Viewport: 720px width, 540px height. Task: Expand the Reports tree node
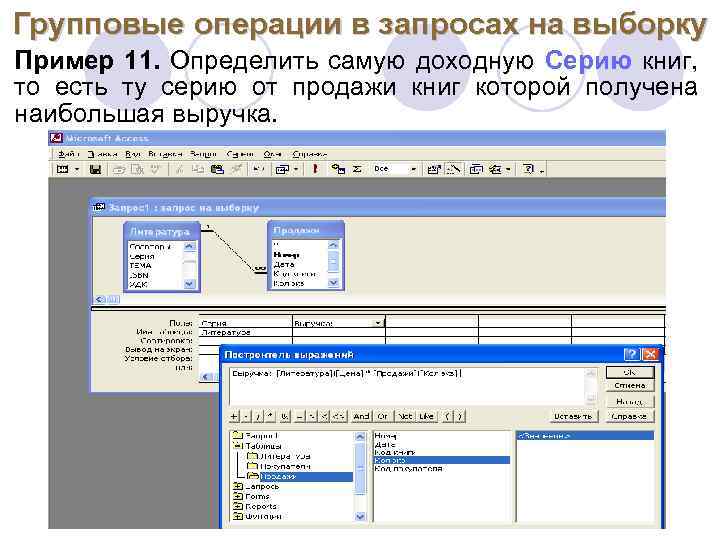click(237, 506)
